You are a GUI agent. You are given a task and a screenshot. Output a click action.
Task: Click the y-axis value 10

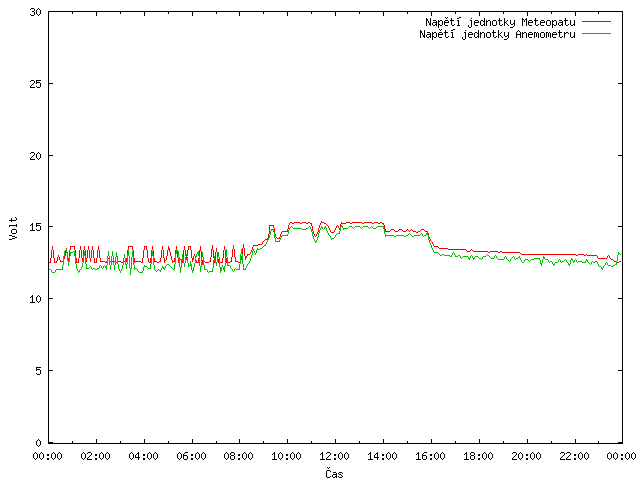click(x=36, y=299)
